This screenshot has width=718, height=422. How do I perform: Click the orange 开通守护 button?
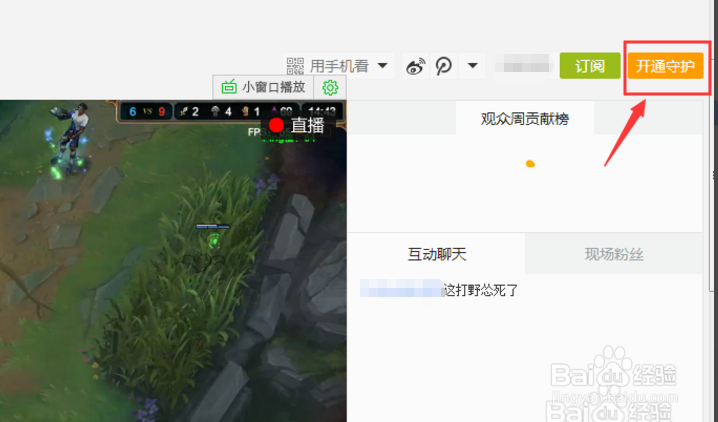click(665, 66)
